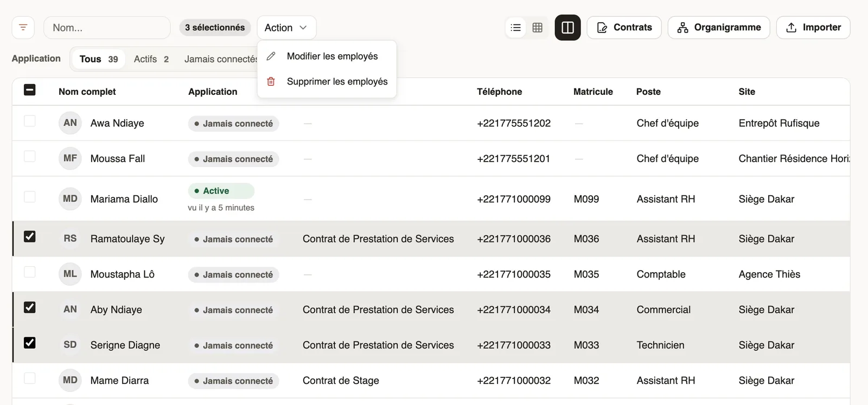
Task: Click the Importer button
Action: point(813,28)
